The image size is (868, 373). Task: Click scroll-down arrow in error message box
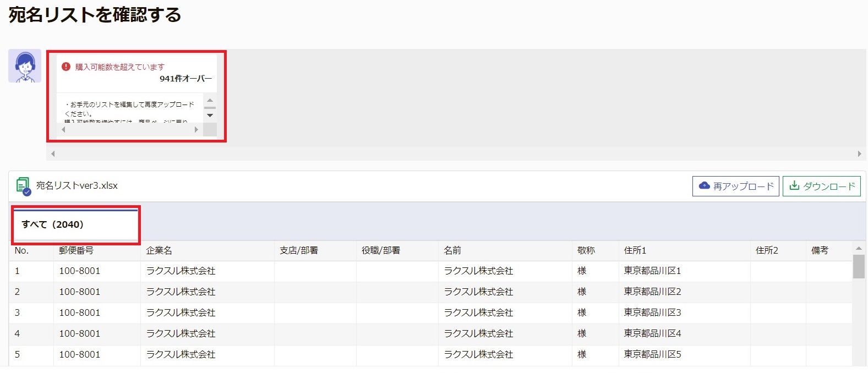[x=210, y=116]
